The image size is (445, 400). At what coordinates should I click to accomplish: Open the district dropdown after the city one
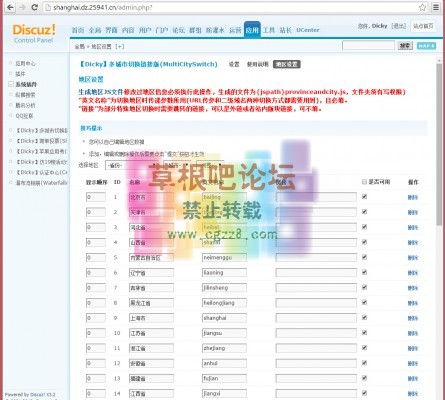coord(210,165)
